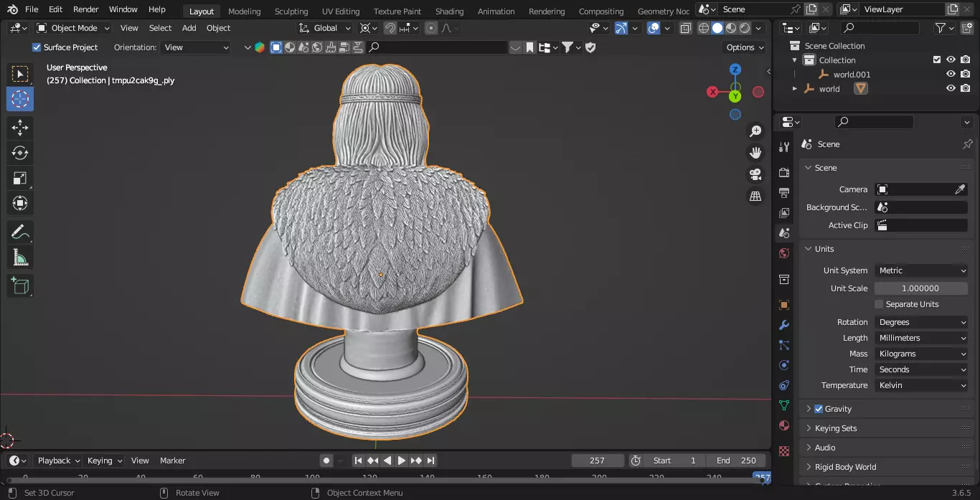Disable world.001 in renders camera icon

click(x=966, y=74)
